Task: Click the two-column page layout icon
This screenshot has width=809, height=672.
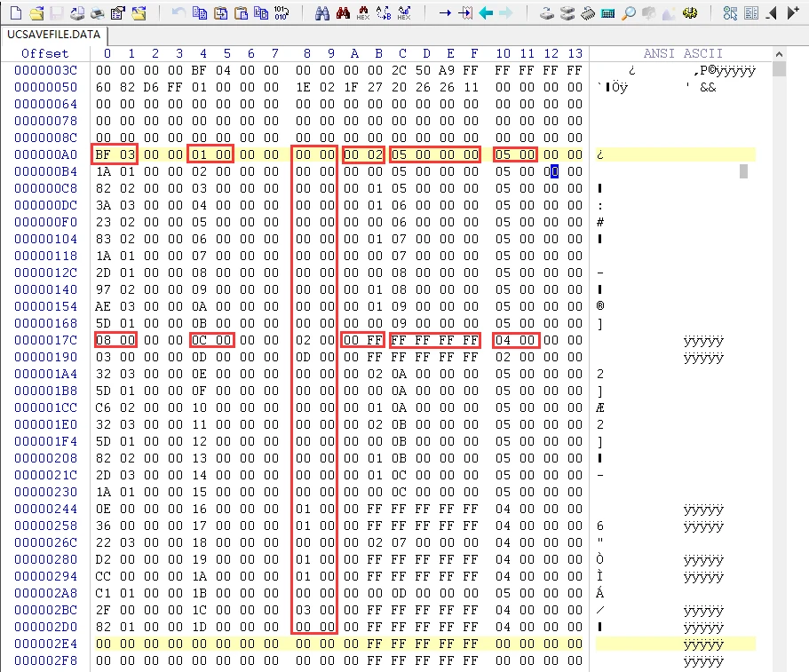Action: coord(751,12)
